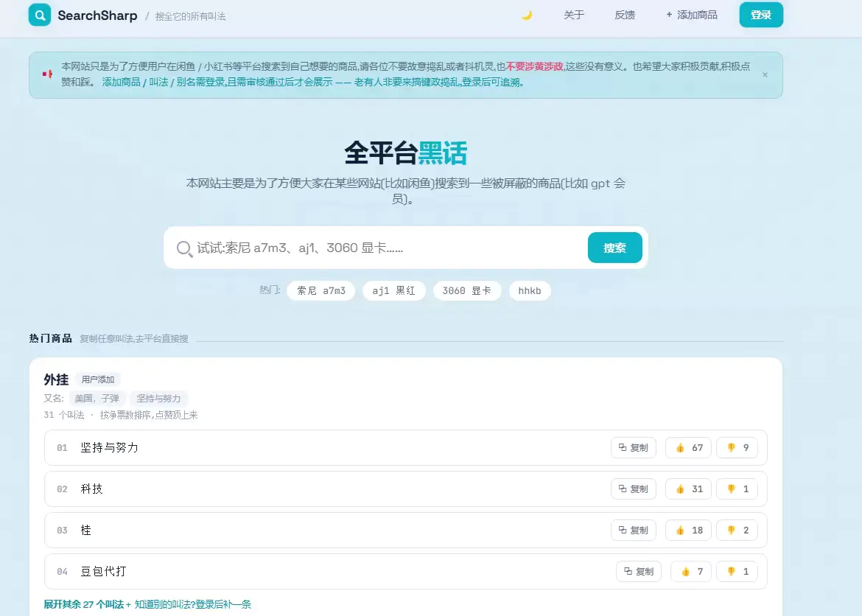Image resolution: width=862 pixels, height=616 pixels.
Task: Click the 登录 button
Action: [761, 15]
